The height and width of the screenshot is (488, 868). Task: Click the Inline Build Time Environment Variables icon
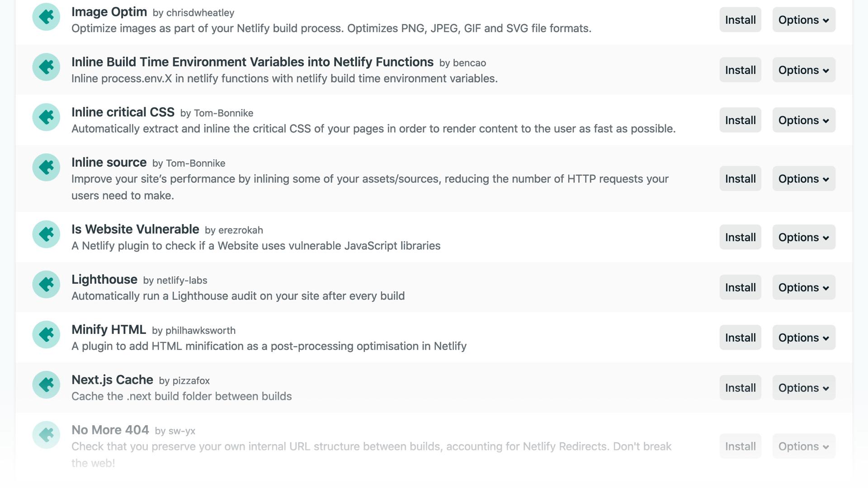[x=45, y=67]
